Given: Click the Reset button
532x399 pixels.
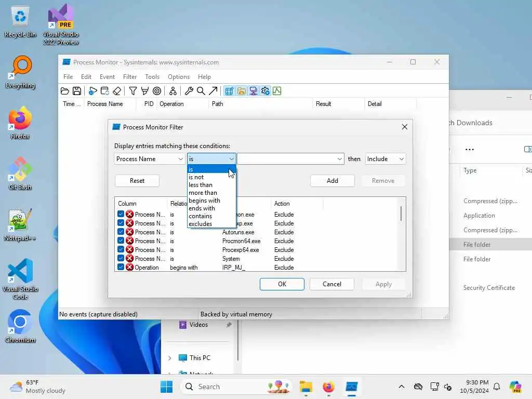Looking at the screenshot, I should pyautogui.click(x=137, y=181).
